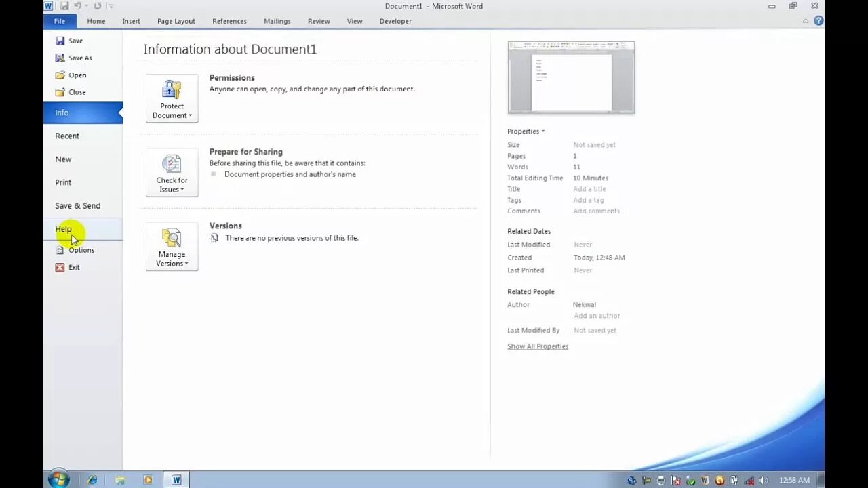Click the power plug tray icon
Screen dimensions: 868x488
coord(734,480)
